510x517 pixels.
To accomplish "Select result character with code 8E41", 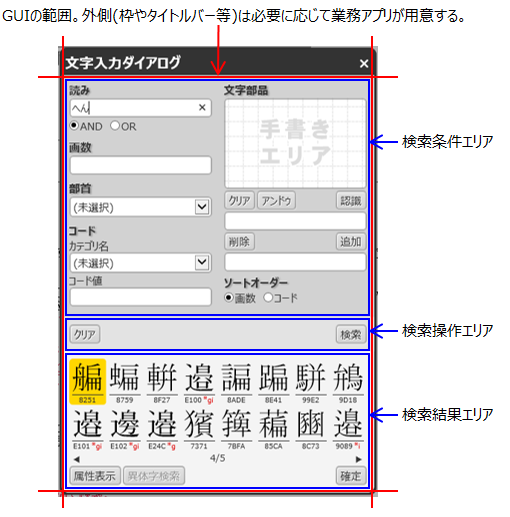I will coord(273,382).
